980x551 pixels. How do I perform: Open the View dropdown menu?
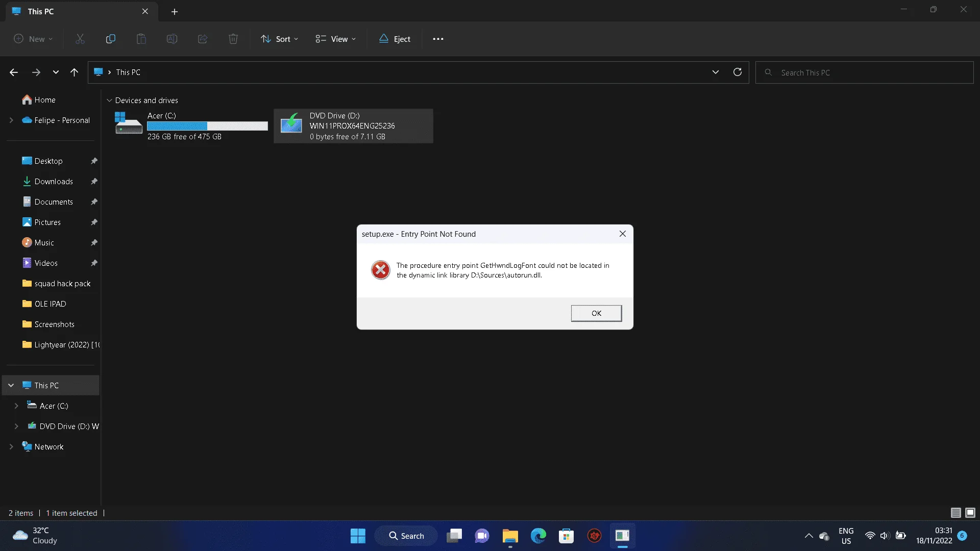336,39
